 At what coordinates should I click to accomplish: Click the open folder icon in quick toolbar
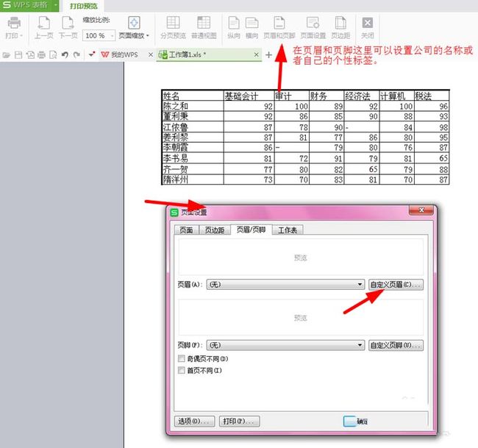tap(7, 55)
